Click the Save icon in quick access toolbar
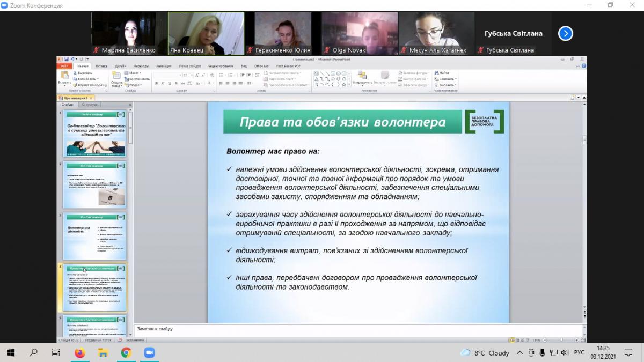 click(x=66, y=59)
